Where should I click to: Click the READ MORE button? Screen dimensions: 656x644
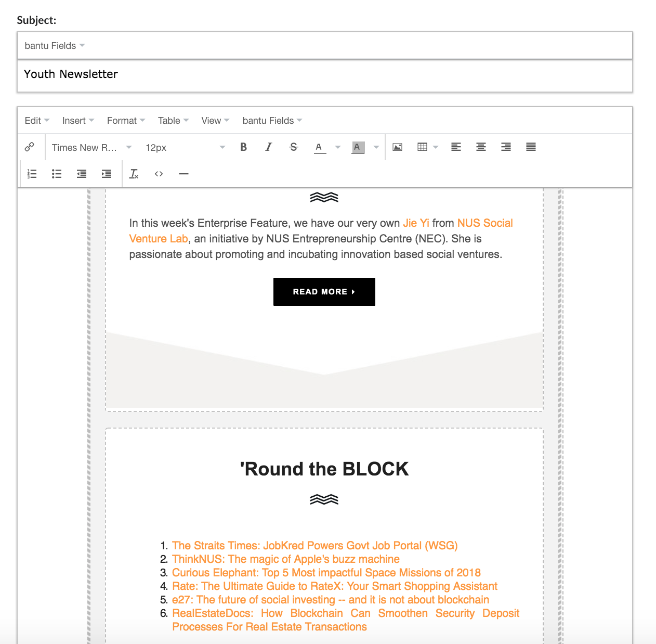(324, 292)
